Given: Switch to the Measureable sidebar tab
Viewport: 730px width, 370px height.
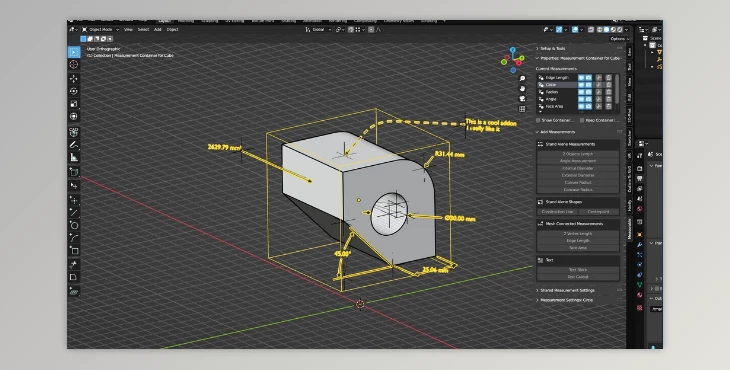Looking at the screenshot, I should (629, 229).
